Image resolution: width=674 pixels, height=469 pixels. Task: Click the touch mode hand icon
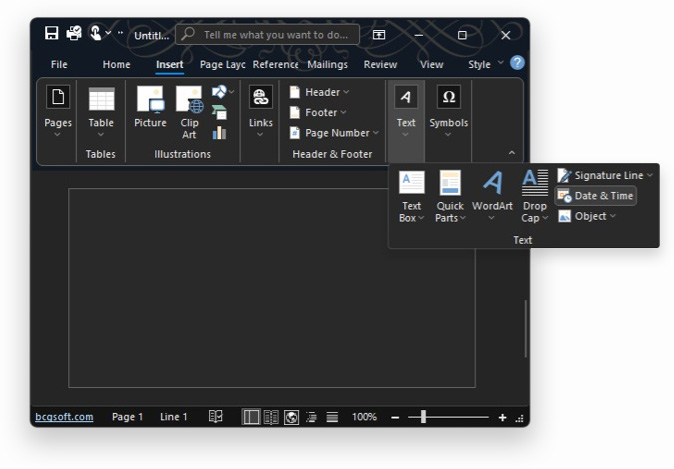(95, 33)
